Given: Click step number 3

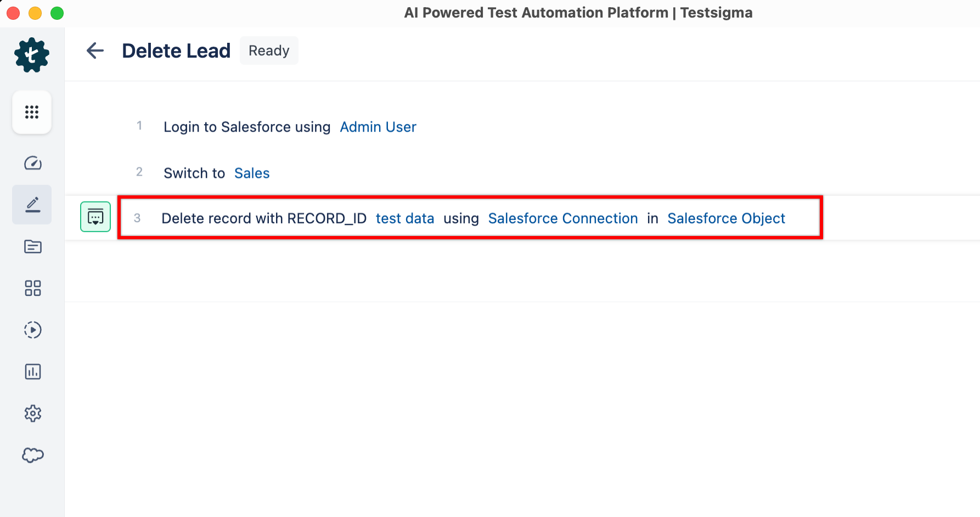Looking at the screenshot, I should pyautogui.click(x=137, y=218).
